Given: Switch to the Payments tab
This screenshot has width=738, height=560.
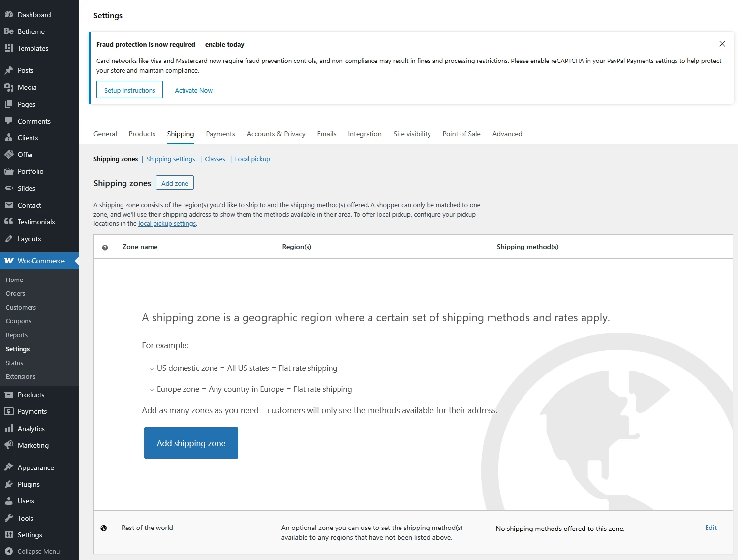Looking at the screenshot, I should coord(220,134).
